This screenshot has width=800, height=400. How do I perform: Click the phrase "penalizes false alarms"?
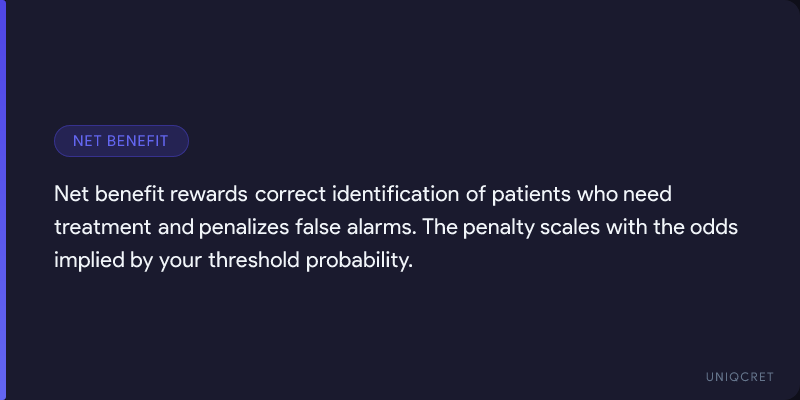(x=307, y=226)
